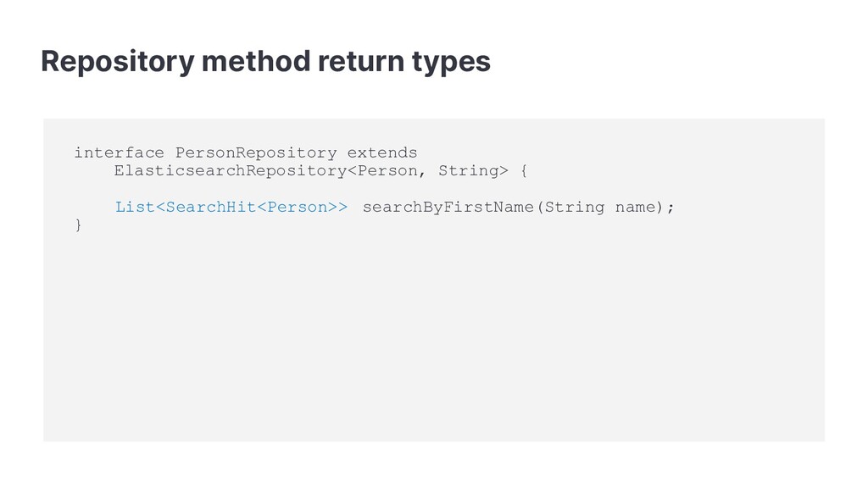
Task: Select "Person," generic argument on the second line
Action: [392, 171]
